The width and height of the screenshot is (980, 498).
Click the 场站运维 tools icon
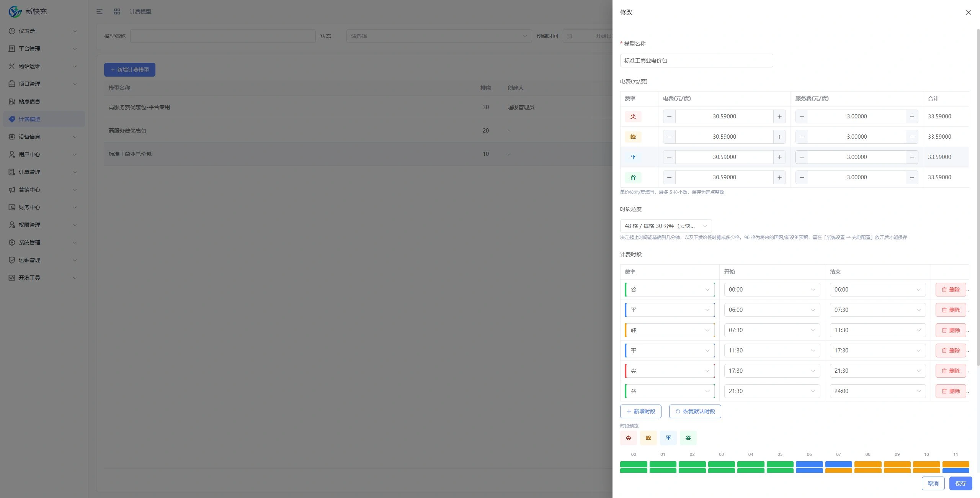point(12,66)
